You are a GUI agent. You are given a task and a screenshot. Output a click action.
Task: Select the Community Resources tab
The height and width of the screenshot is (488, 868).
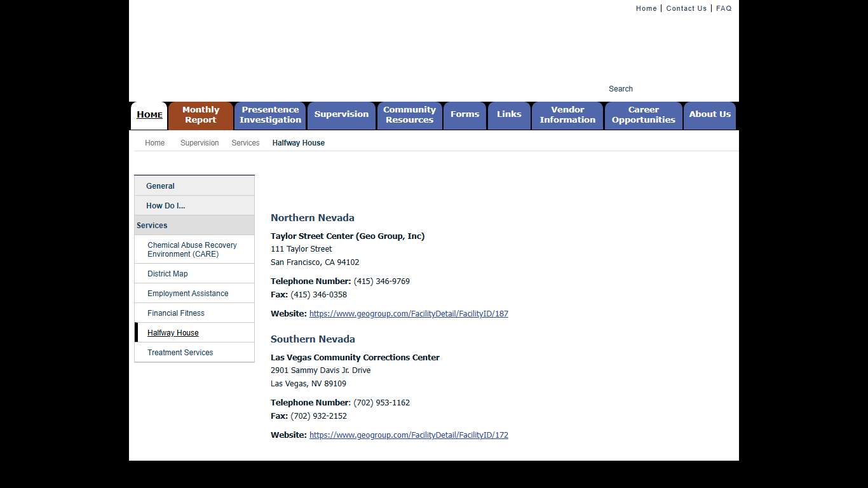point(409,115)
